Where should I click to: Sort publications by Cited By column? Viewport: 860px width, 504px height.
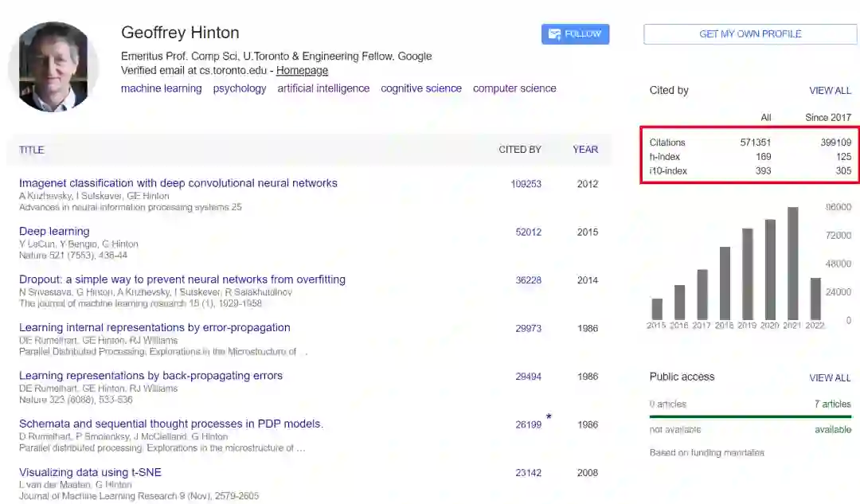point(520,150)
